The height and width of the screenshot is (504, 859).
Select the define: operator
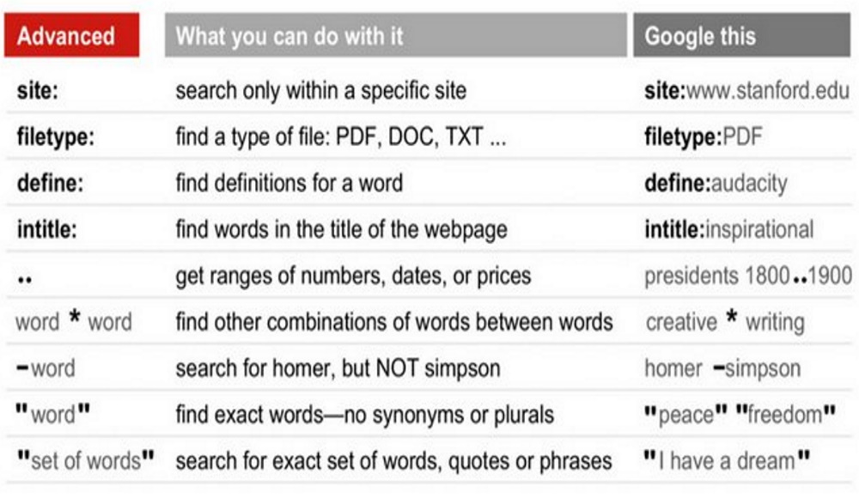tap(50, 183)
